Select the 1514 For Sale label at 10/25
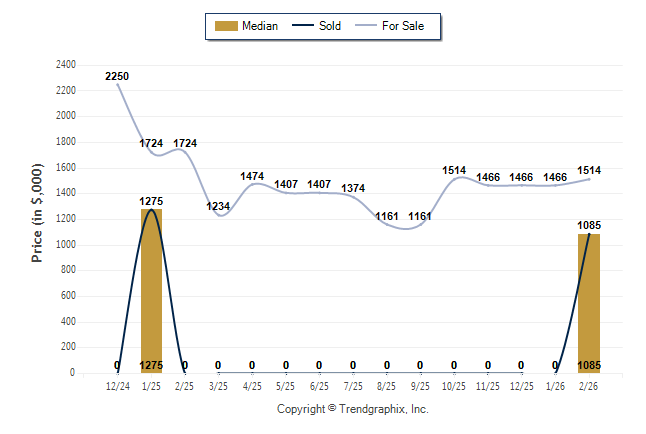Image resolution: width=646 pixels, height=434 pixels. point(454,170)
